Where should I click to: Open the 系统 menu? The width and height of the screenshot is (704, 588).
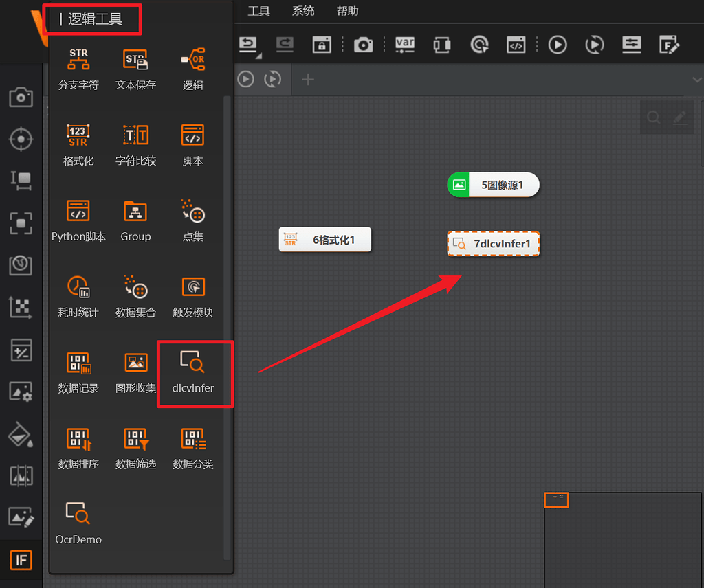pos(303,11)
